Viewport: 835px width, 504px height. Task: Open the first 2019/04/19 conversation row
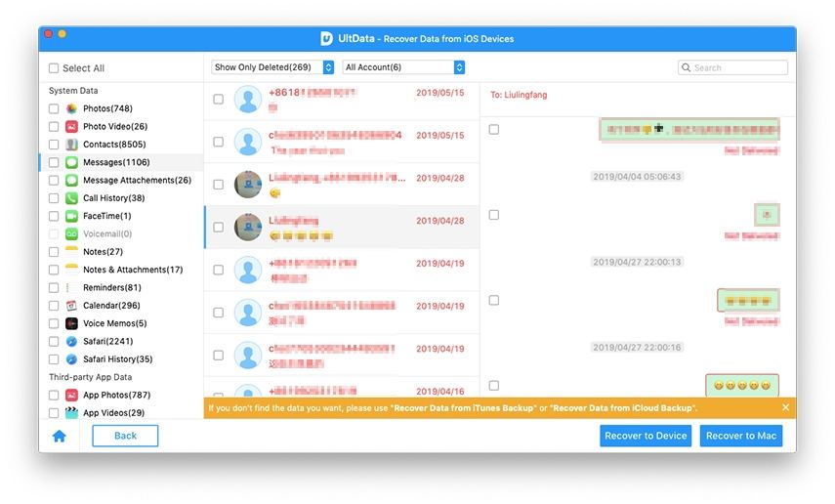(342, 270)
